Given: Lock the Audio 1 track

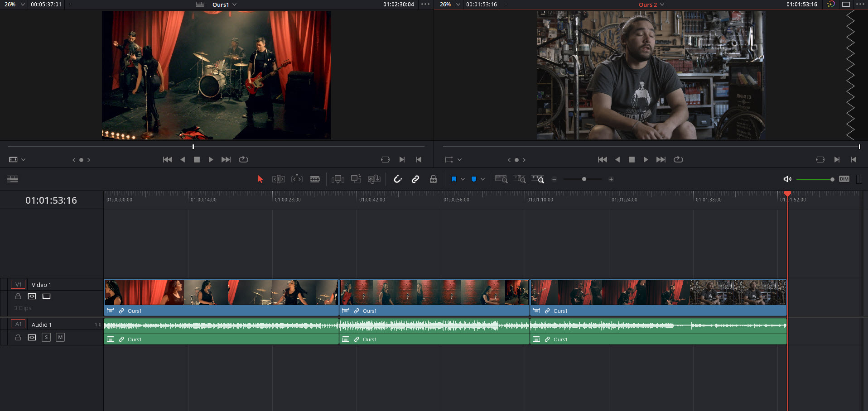Looking at the screenshot, I should (x=18, y=337).
